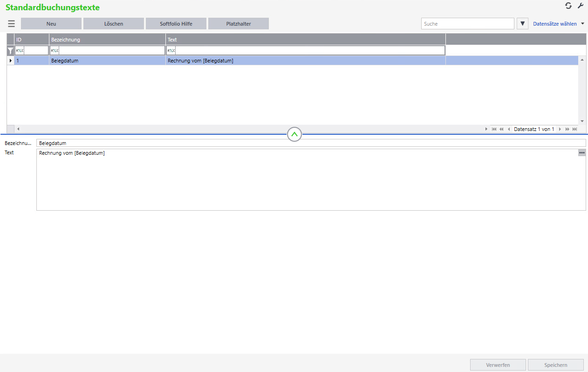Viewport: 588px width, 372px height.
Task: Click the Standardbuchungstexte page title
Action: pyautogui.click(x=53, y=7)
